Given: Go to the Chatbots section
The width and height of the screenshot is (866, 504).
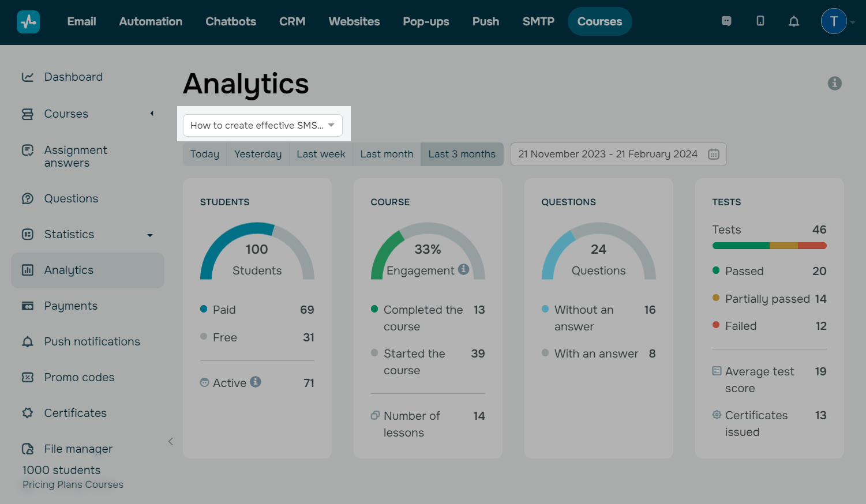Looking at the screenshot, I should (x=231, y=21).
